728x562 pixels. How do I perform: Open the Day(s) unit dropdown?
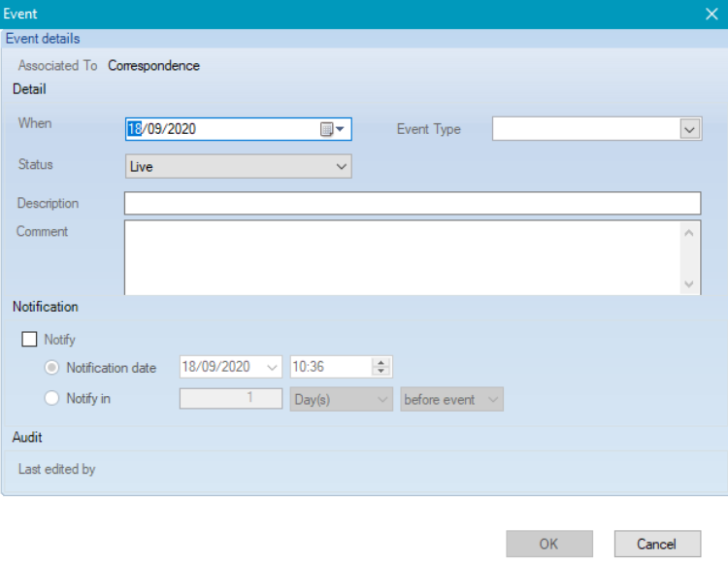pos(342,399)
